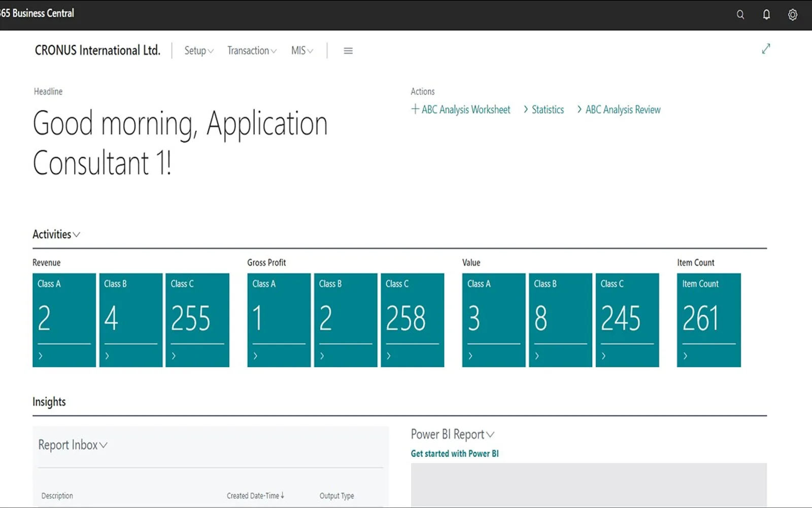
Task: Open the Power BI Report dropdown
Action: pyautogui.click(x=452, y=434)
